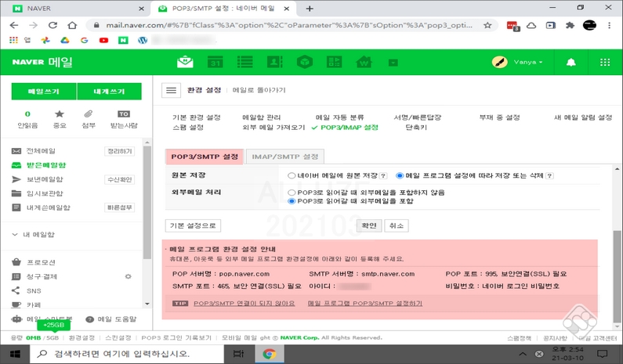This screenshot has height=364, width=623.
Task: Switch to IMAP/SMTP 설정 tab
Action: pyautogui.click(x=285, y=157)
